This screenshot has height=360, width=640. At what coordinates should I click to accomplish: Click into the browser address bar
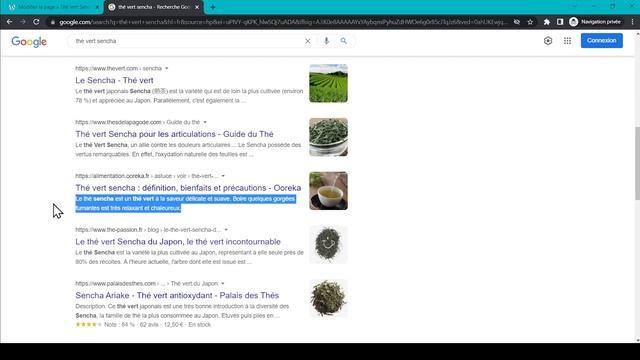pos(282,22)
